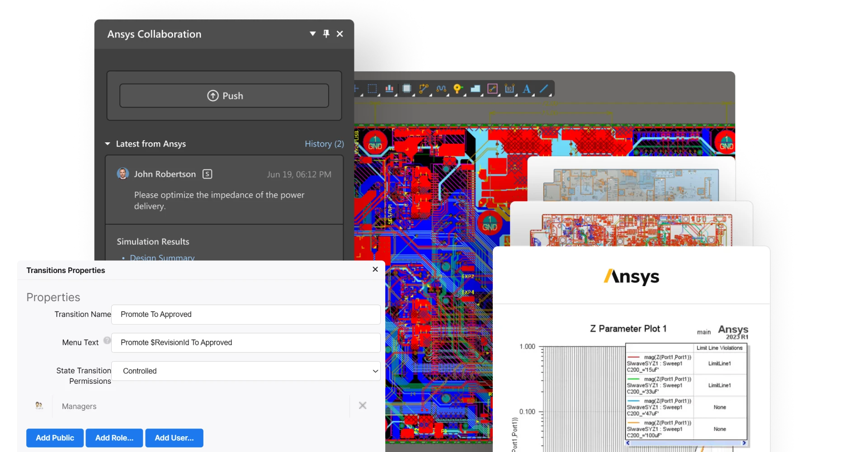Open the Design Summary link
The width and height of the screenshot is (868, 452).
coord(162,257)
